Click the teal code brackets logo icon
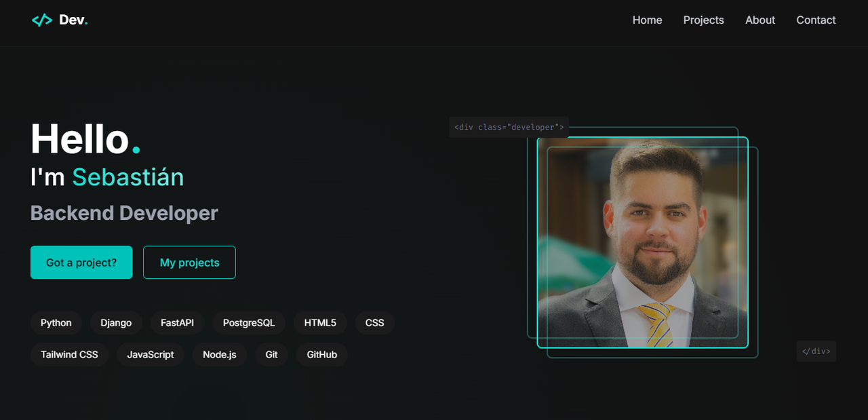Image resolution: width=868 pixels, height=420 pixels. pos(42,20)
